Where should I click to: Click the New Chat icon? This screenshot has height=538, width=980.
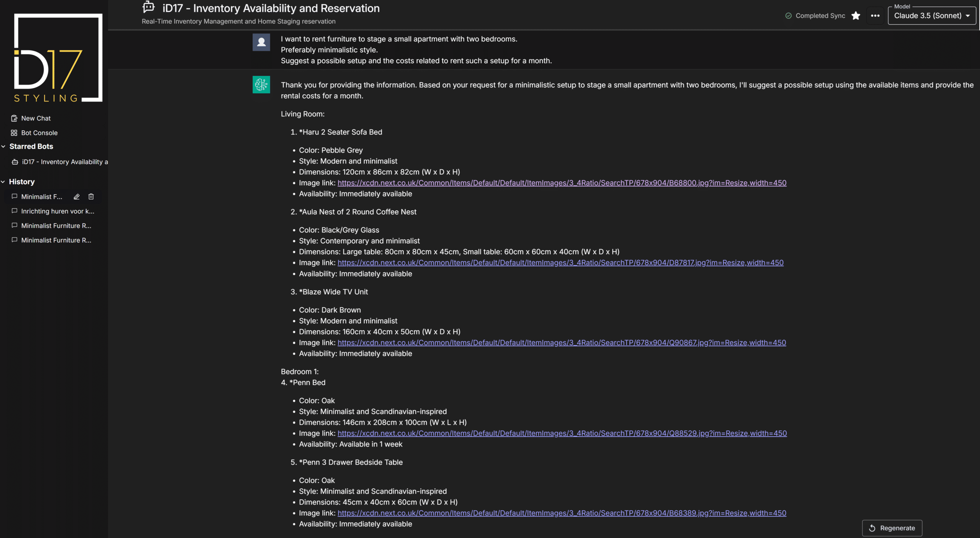point(14,118)
